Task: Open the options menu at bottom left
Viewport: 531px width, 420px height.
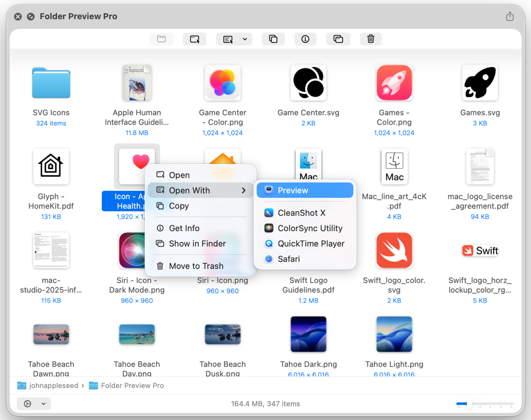Action: [x=34, y=403]
